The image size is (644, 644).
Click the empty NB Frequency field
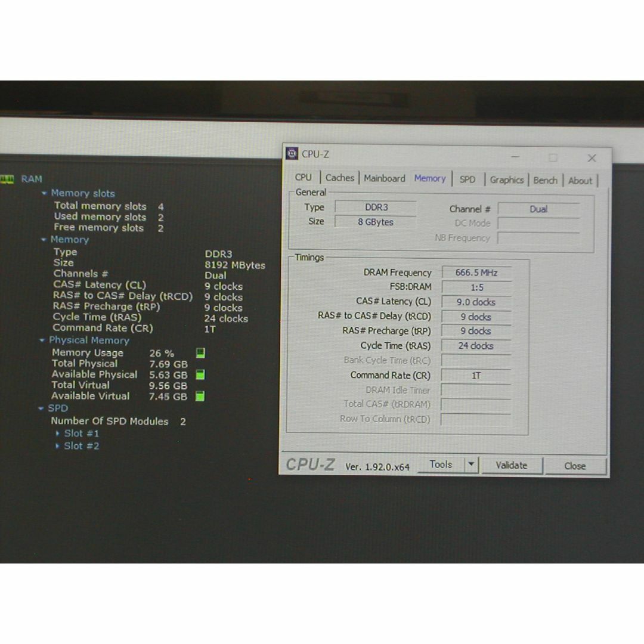tap(538, 238)
